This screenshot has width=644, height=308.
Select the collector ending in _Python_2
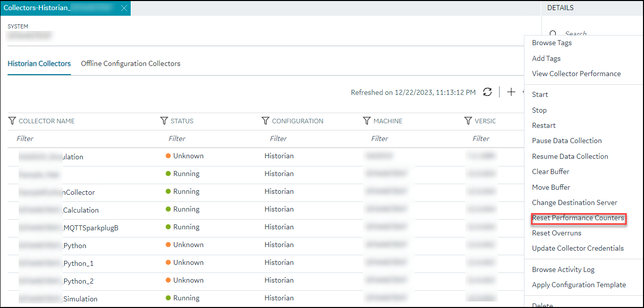tap(56, 281)
